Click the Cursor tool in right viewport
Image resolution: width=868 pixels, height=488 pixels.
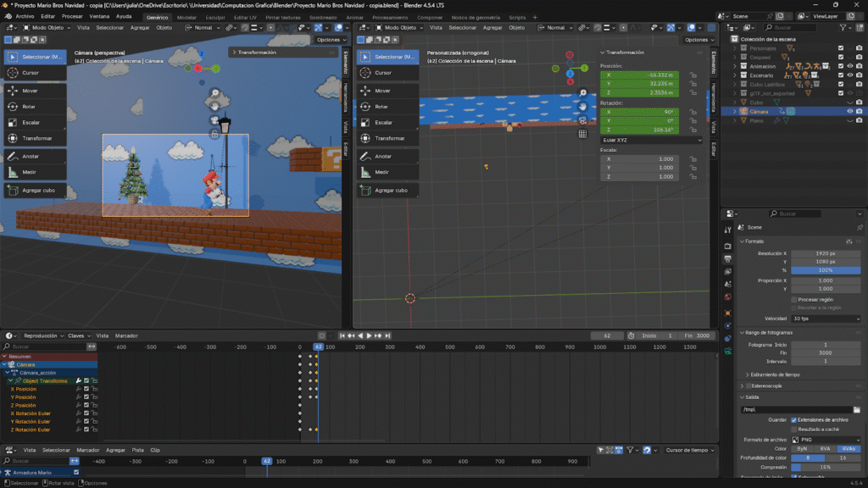pos(383,73)
